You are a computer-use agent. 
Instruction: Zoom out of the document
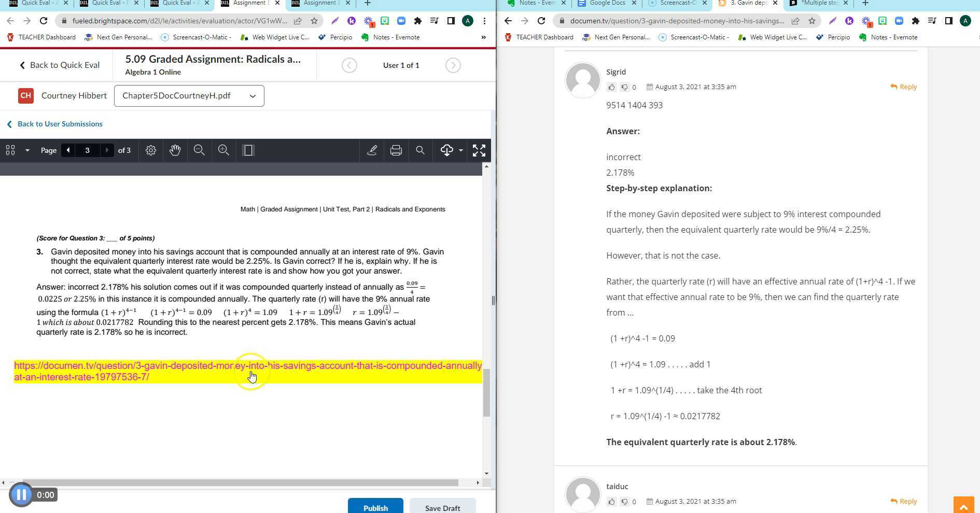(x=199, y=150)
